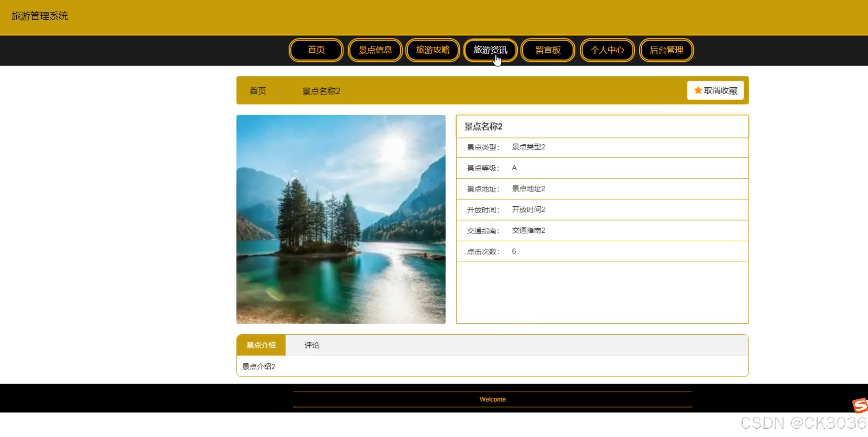The image size is (868, 437).
Task: Switch to the 评论 tab
Action: pos(311,345)
